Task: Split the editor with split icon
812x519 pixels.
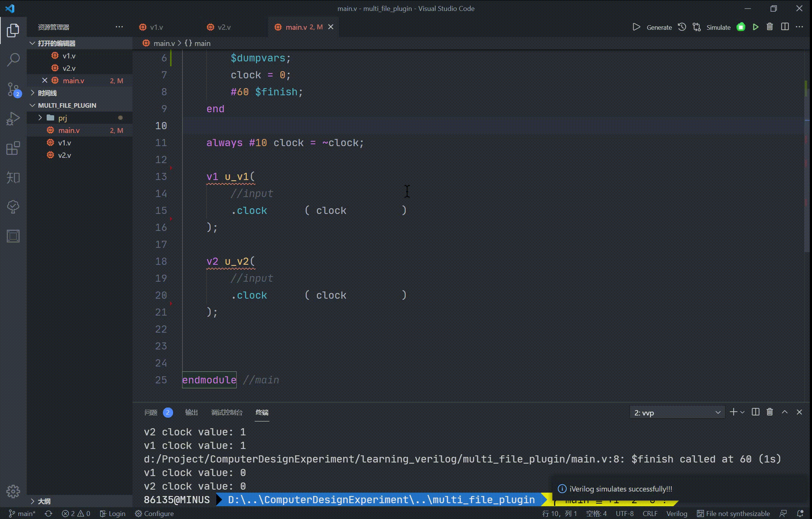Action: (785, 27)
